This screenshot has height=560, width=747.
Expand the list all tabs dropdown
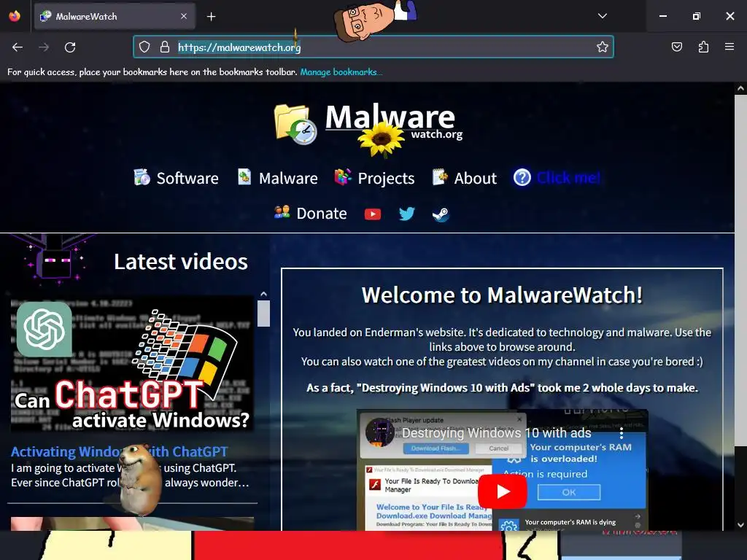click(x=602, y=16)
